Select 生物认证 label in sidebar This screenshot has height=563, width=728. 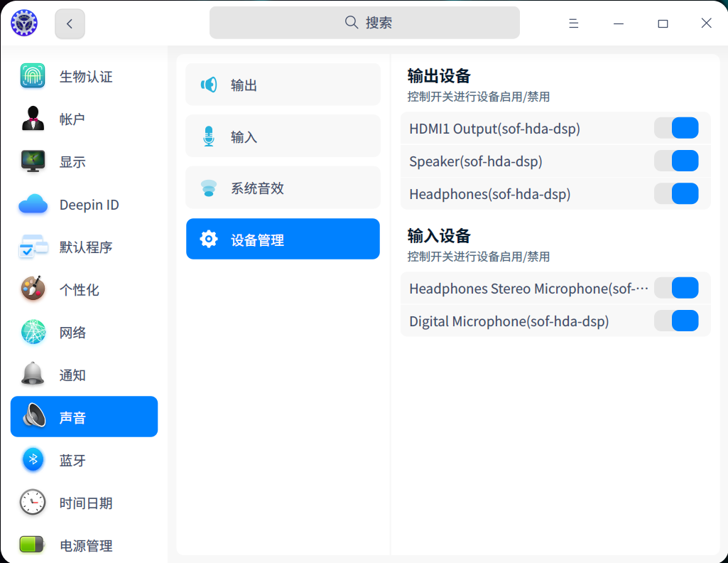pyautogui.click(x=86, y=77)
